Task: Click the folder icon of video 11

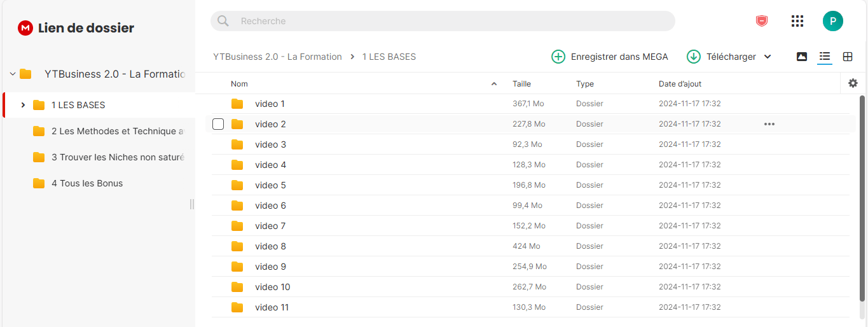Action: (x=237, y=307)
